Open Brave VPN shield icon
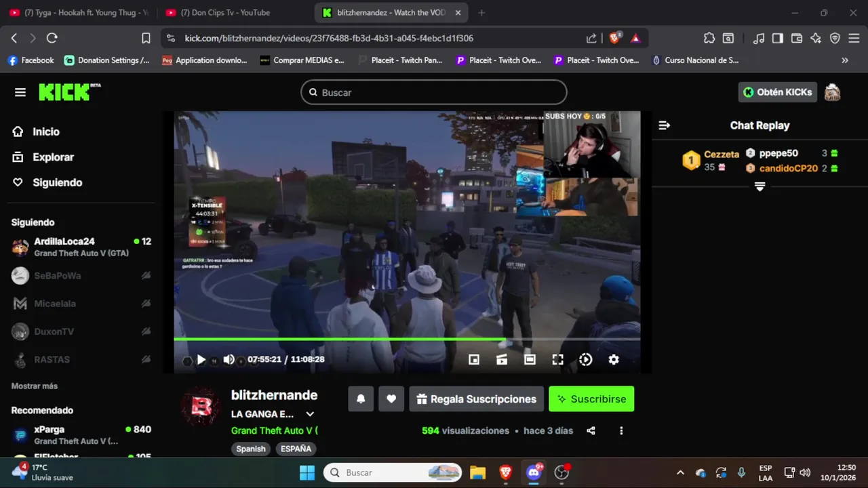This screenshot has height=488, width=868. pyautogui.click(x=835, y=39)
